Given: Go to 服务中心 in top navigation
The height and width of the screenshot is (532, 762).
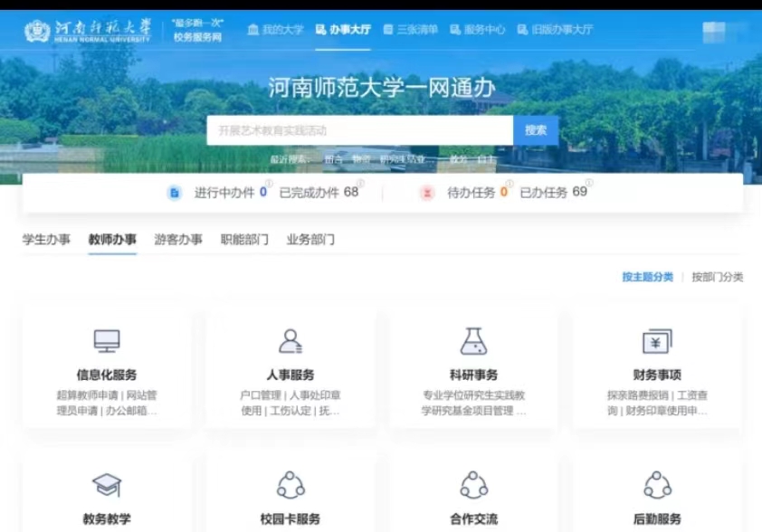Looking at the screenshot, I should [478, 30].
